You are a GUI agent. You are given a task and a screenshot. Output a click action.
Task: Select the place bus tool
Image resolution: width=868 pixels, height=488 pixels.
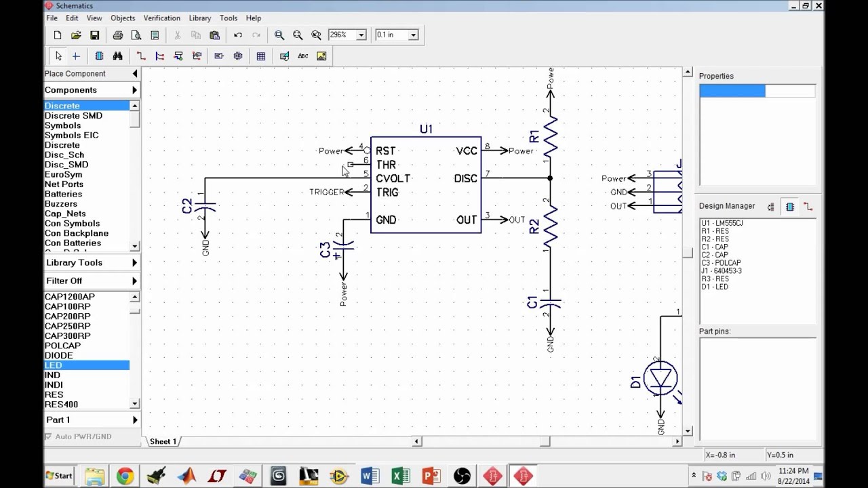click(160, 56)
